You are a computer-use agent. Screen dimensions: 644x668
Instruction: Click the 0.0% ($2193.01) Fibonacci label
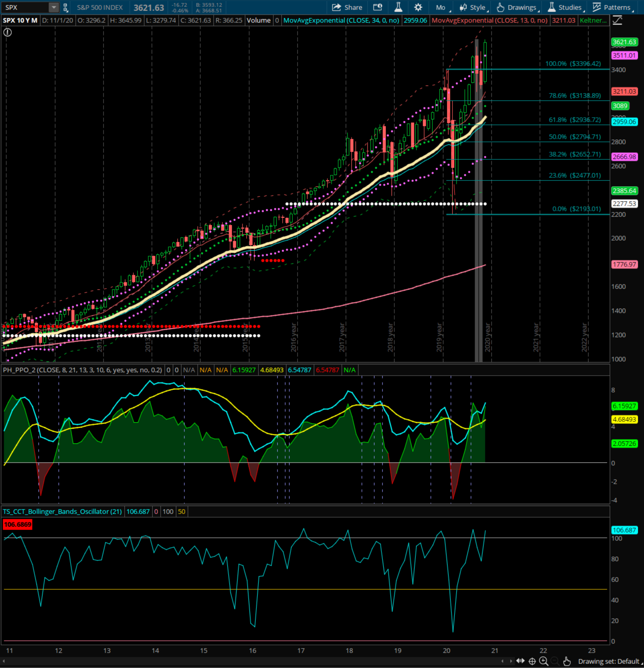pyautogui.click(x=576, y=209)
